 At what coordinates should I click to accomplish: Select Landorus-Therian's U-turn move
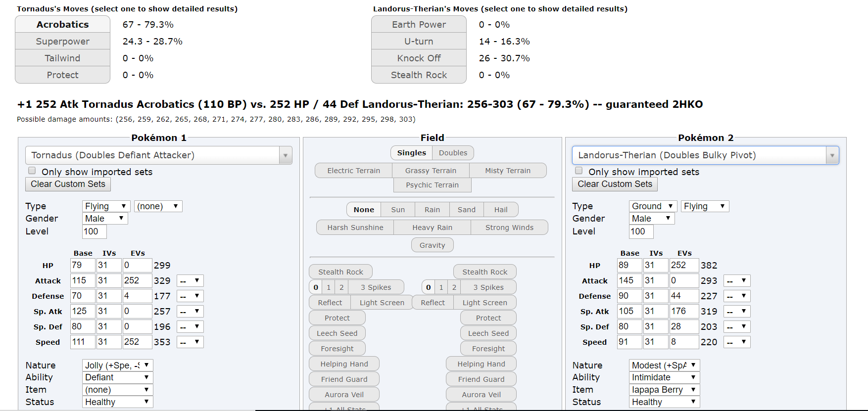tap(419, 41)
